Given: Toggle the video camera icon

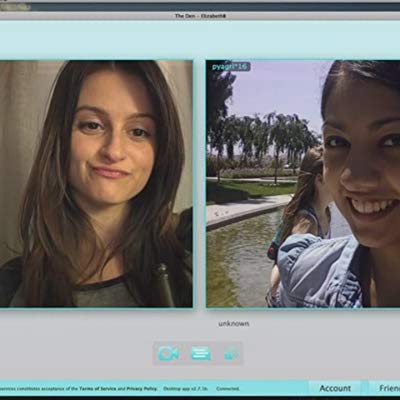Looking at the screenshot, I should click(x=168, y=353).
